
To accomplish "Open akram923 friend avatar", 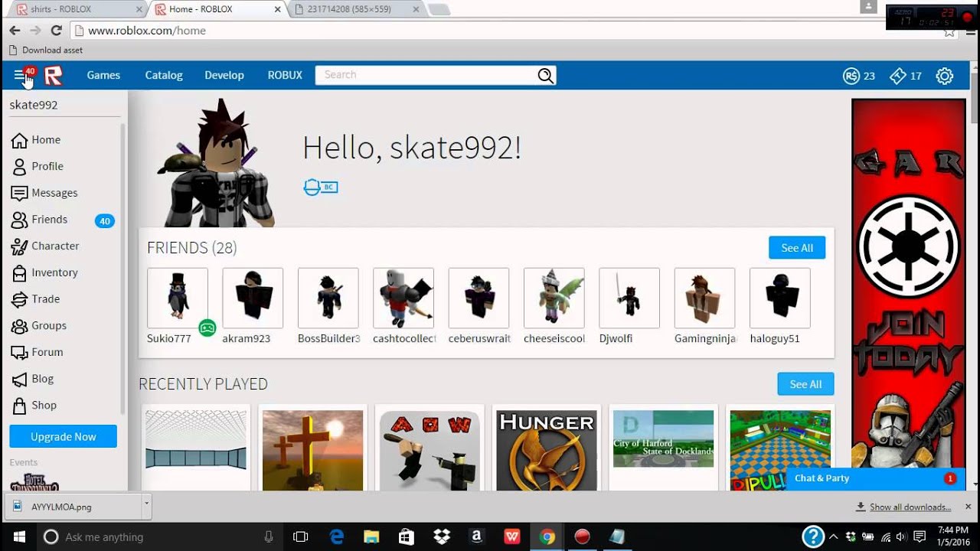I will [x=253, y=298].
